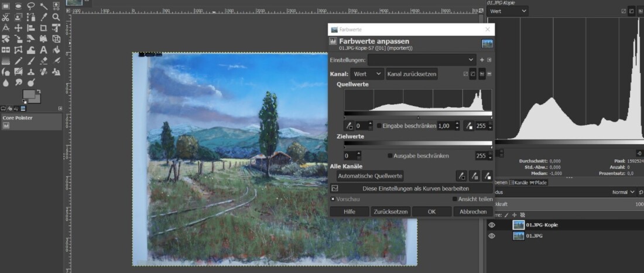The width and height of the screenshot is (644, 273).
Task: Switch to the Pfade tab
Action: point(539,183)
